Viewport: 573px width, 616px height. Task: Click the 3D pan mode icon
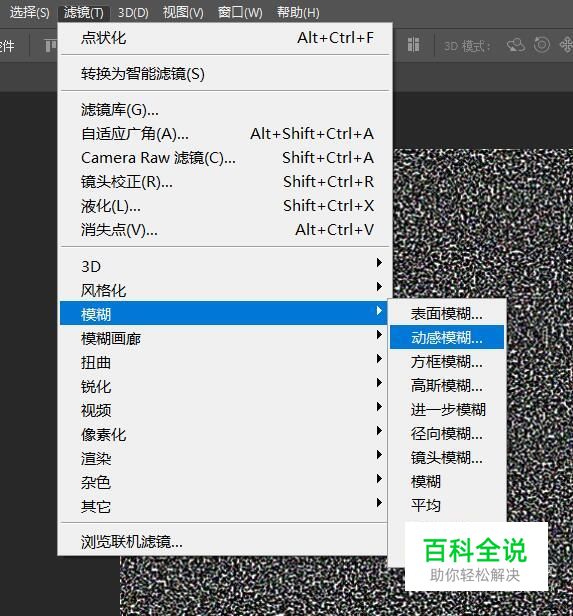(566, 45)
